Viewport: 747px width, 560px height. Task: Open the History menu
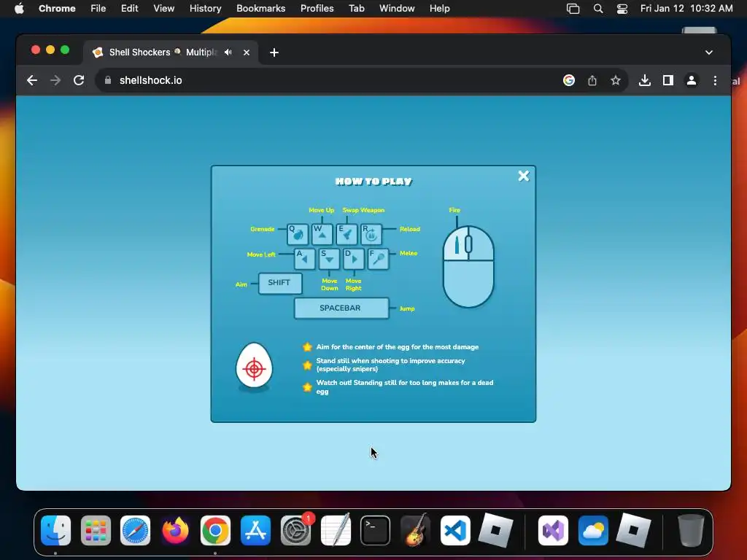(x=205, y=9)
